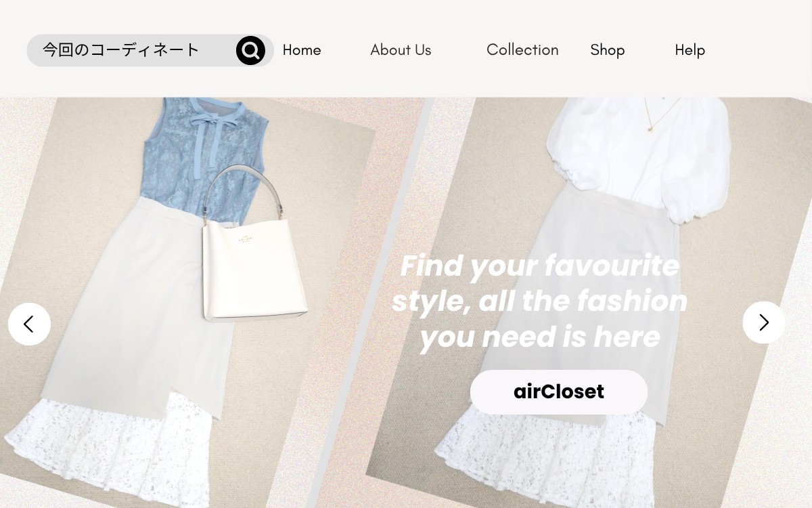
Task: Select Shop in the navigation bar
Action: pos(607,50)
